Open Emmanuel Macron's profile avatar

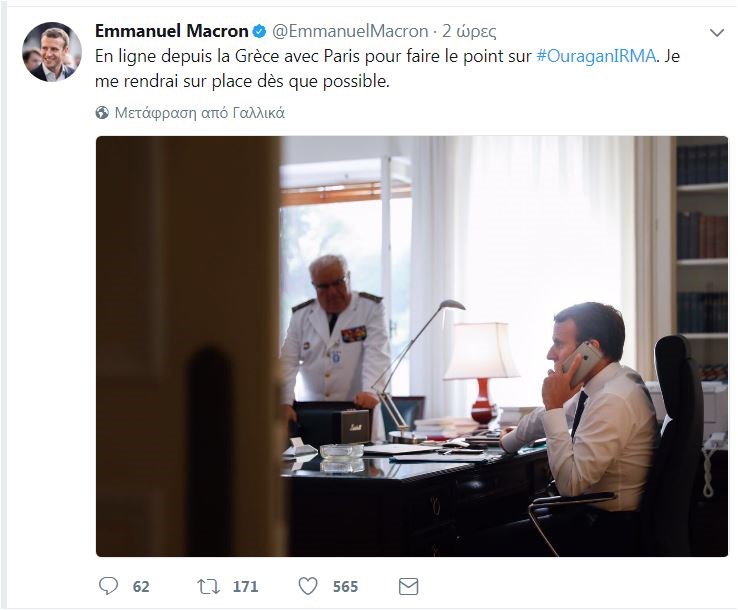click(51, 52)
